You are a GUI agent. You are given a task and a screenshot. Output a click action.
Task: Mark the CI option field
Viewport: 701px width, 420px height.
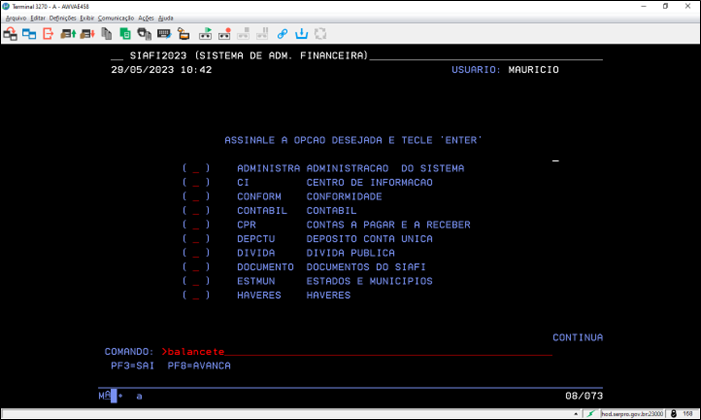click(x=196, y=182)
